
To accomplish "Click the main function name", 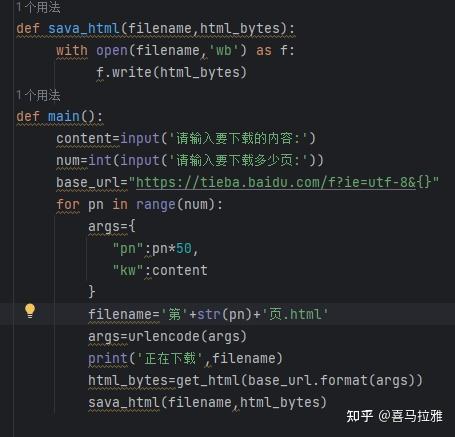I will [x=64, y=116].
